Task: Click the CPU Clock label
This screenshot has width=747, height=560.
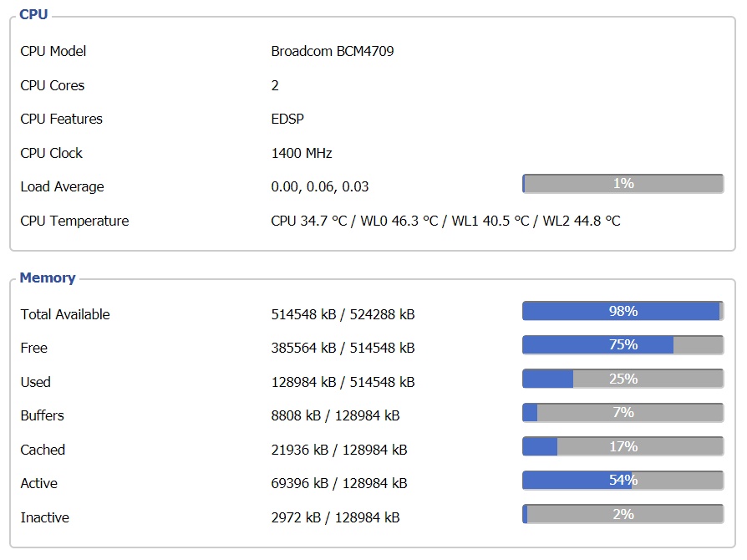Action: [52, 153]
